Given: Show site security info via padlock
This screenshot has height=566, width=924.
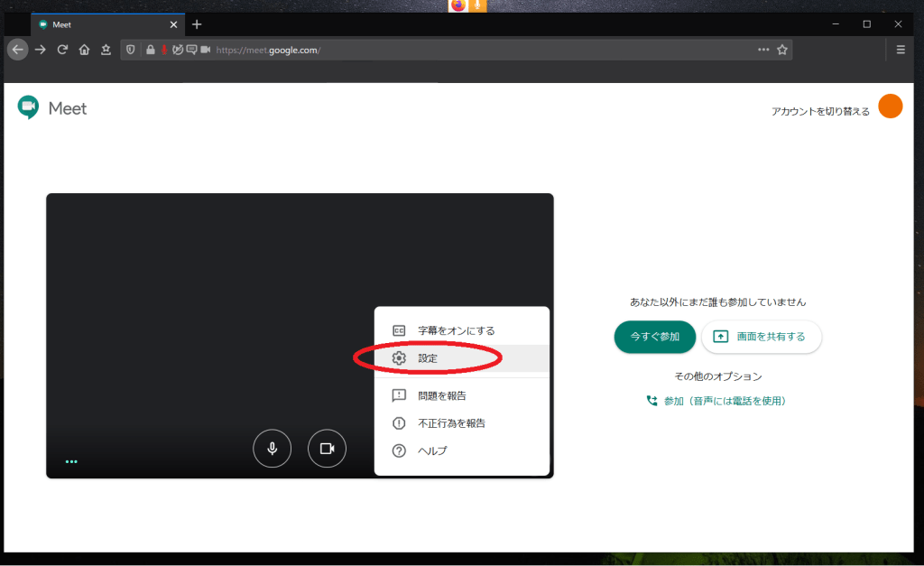Looking at the screenshot, I should coord(151,50).
